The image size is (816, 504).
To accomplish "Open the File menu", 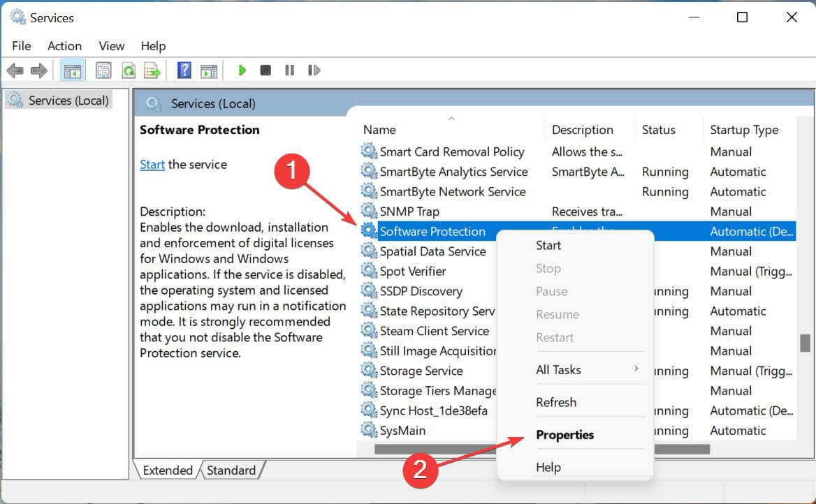I will [22, 46].
